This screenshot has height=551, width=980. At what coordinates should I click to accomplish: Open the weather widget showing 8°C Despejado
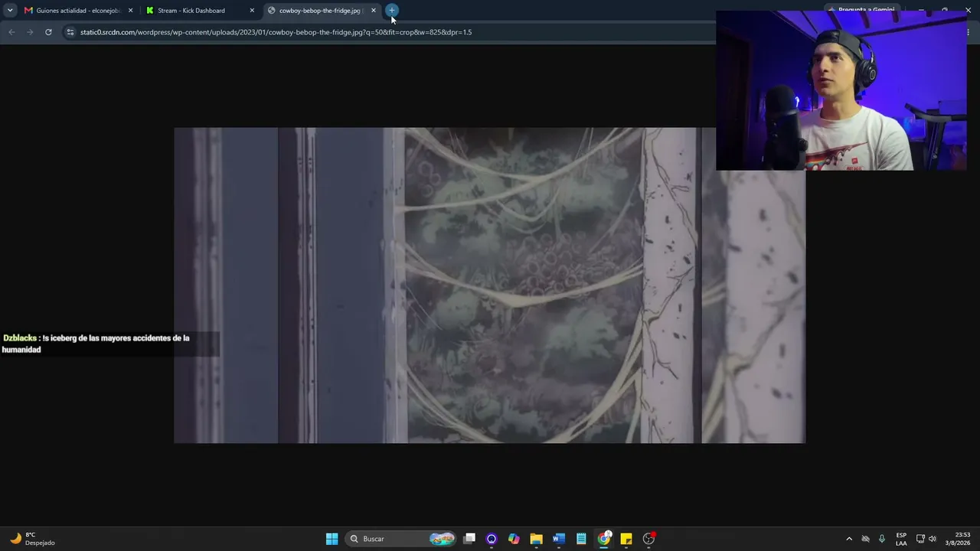tap(32, 539)
